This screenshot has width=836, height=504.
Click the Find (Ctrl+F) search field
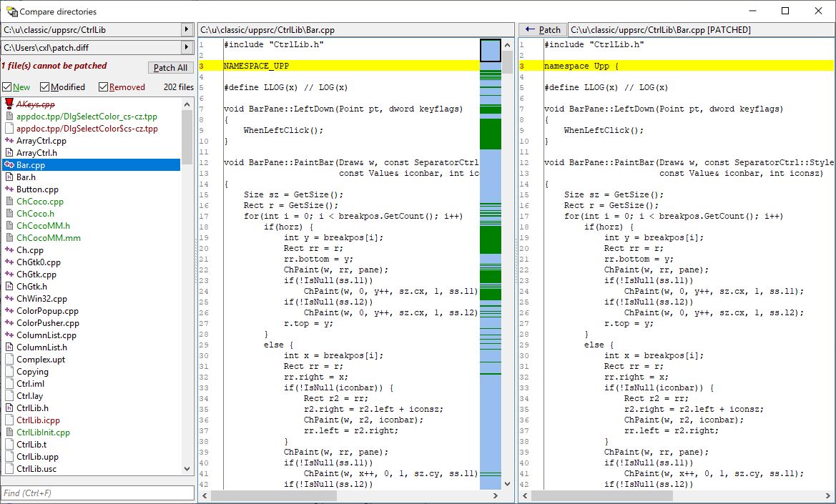(97, 493)
